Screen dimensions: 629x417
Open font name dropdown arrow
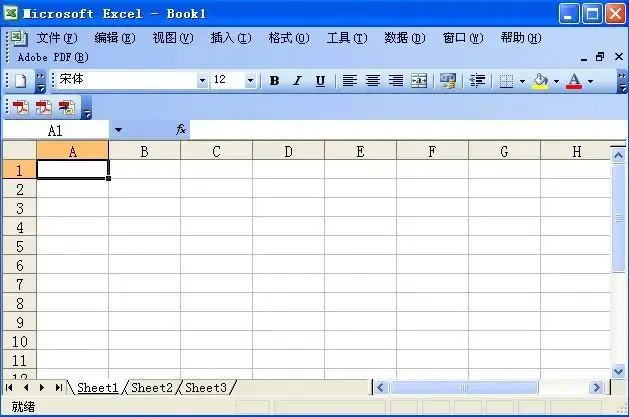pos(203,81)
